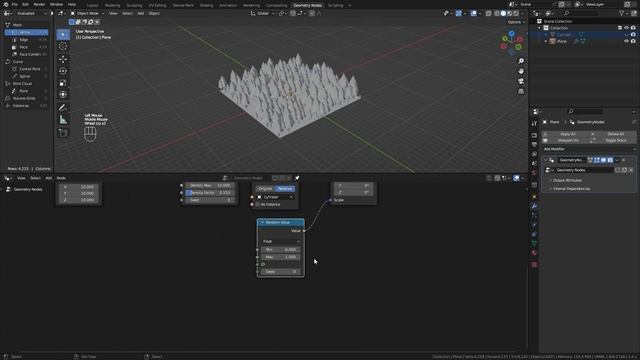Switch orthographic/perspective grid icon in viewport
The height and width of the screenshot is (360, 640).
[521, 92]
